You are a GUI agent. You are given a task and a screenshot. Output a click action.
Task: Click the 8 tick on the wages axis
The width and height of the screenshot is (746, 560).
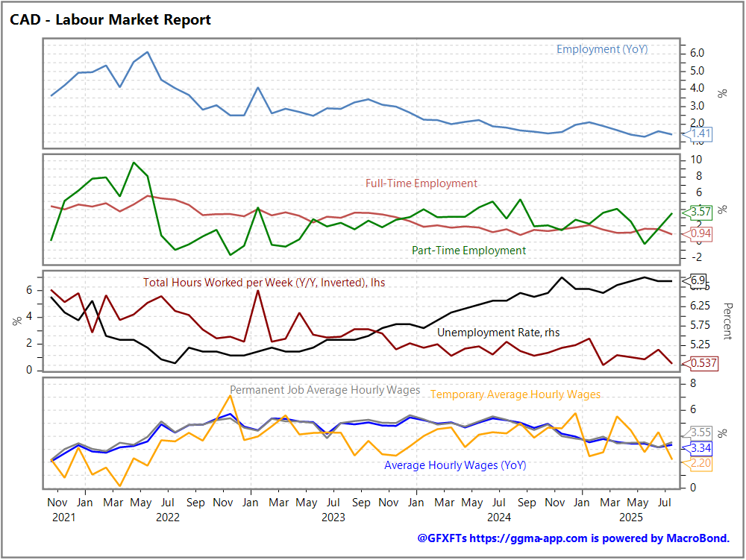[693, 383]
